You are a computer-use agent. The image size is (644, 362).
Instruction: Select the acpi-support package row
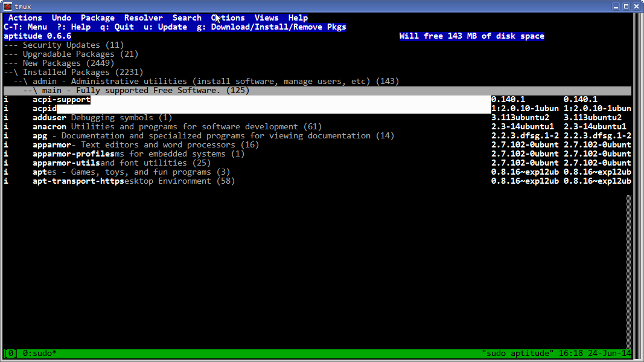coord(317,99)
